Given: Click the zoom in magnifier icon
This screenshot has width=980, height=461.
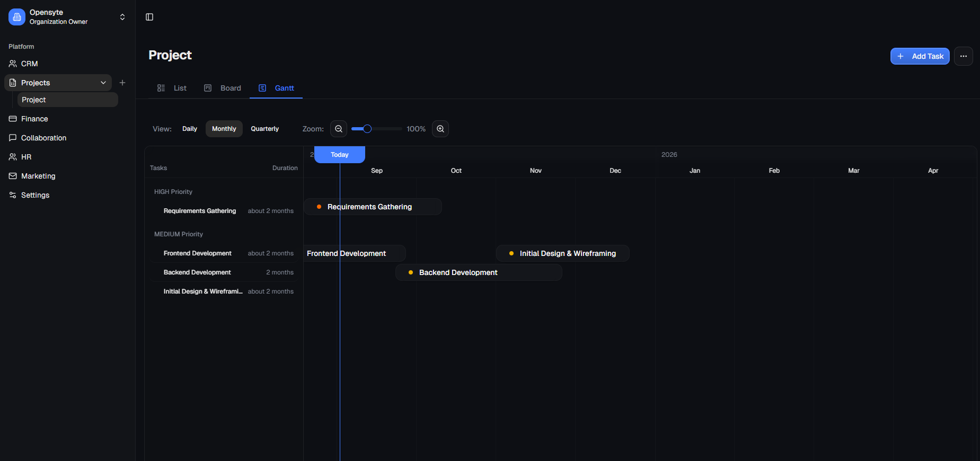Looking at the screenshot, I should pyautogui.click(x=440, y=129).
